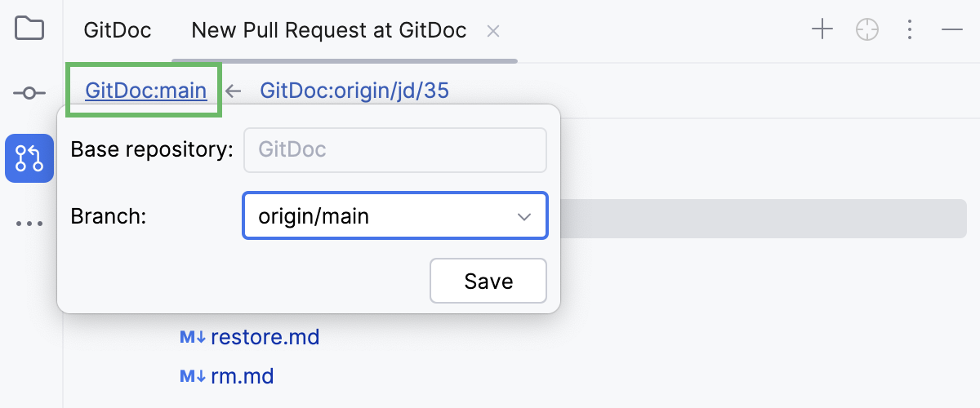
Task: Click the Markdown icon beside restore.md
Action: coord(192,336)
